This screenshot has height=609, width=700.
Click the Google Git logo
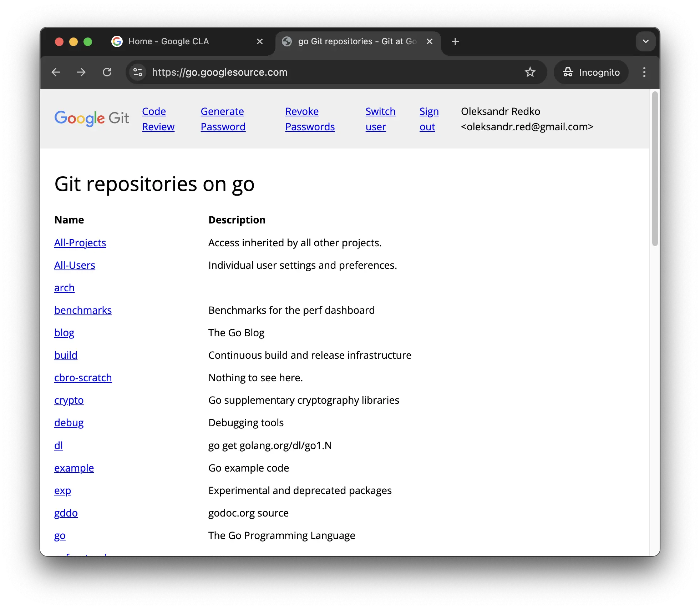coord(91,118)
